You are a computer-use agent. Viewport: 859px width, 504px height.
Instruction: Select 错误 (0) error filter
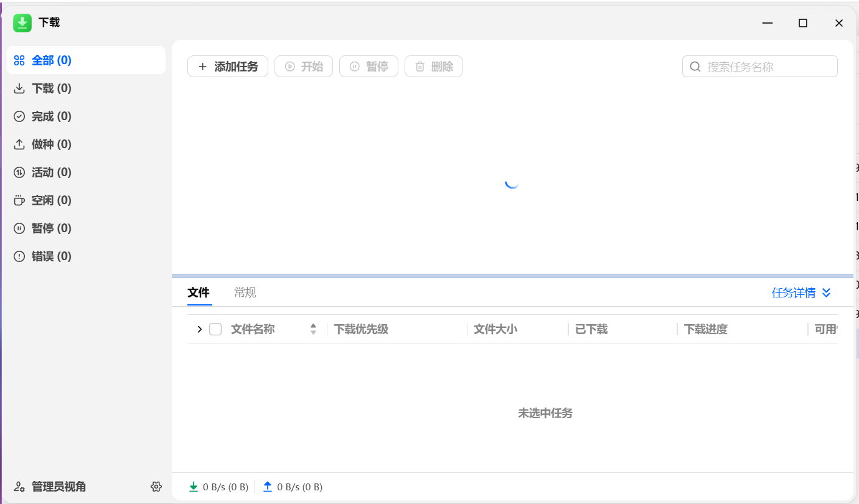point(86,256)
